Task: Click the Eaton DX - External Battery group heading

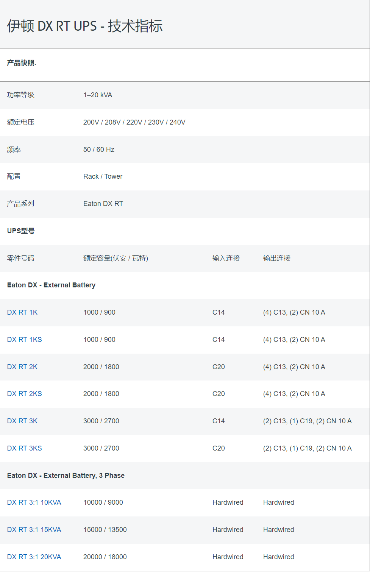Action: click(x=52, y=285)
